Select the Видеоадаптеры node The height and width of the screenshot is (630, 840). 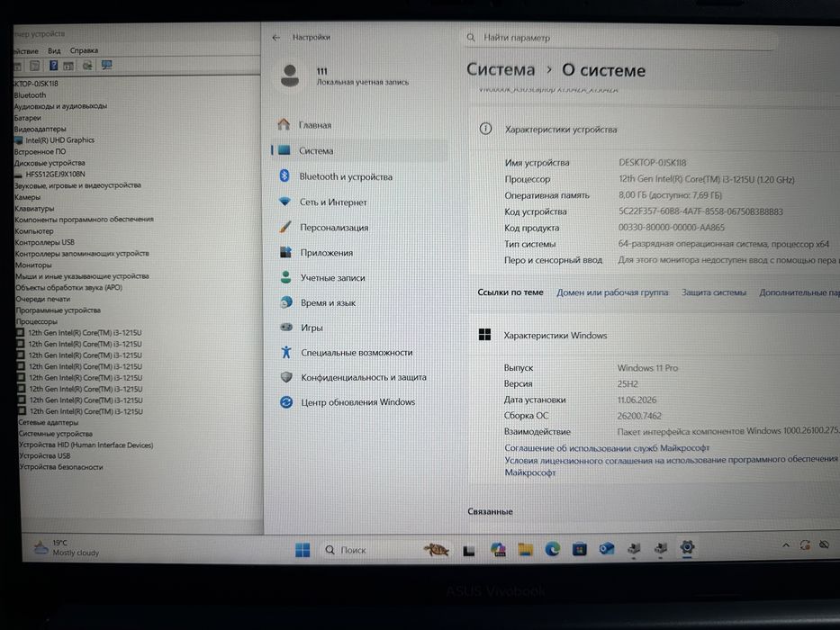tap(41, 129)
